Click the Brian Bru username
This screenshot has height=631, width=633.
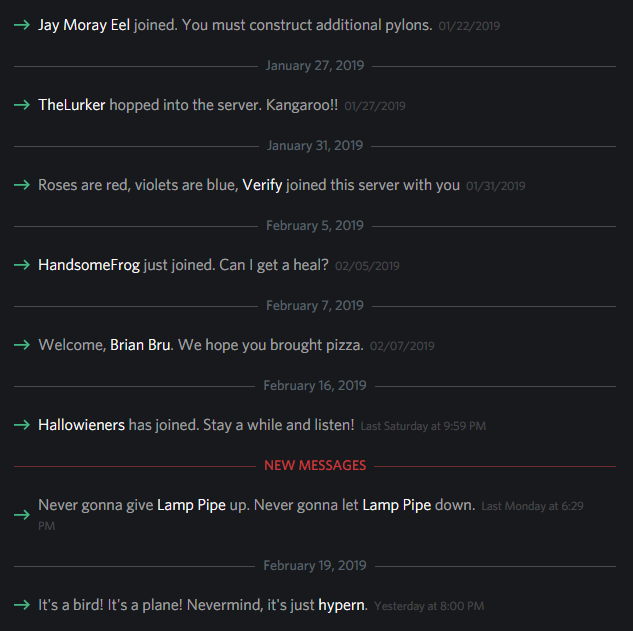coord(140,345)
